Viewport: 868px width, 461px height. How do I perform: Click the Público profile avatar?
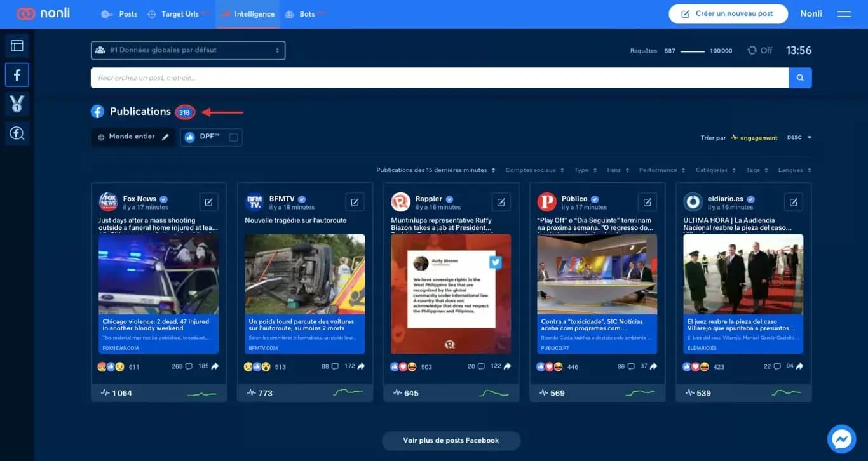click(546, 202)
